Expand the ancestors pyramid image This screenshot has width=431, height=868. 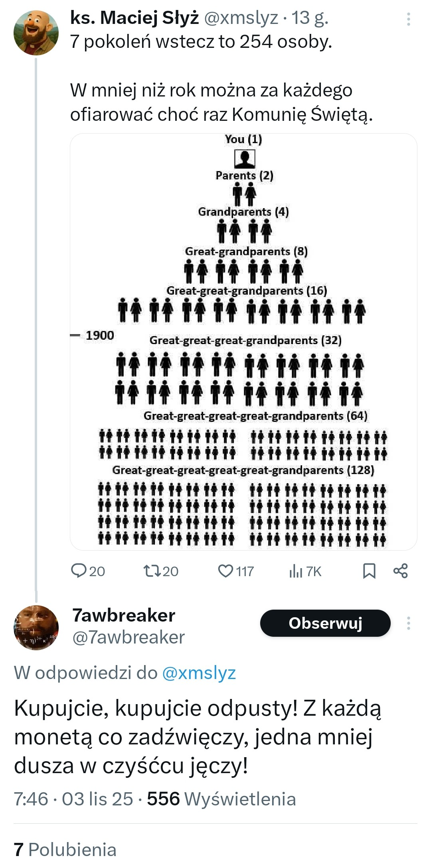(x=243, y=342)
